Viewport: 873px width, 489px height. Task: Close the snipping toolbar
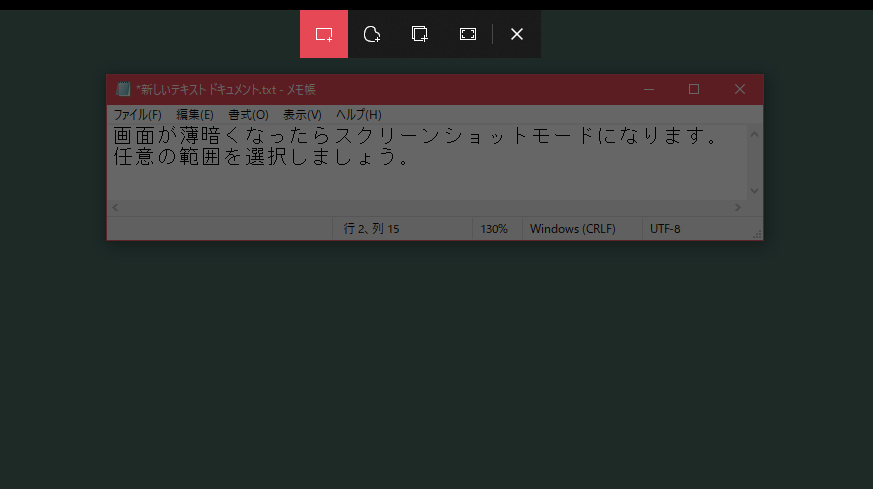pyautogui.click(x=517, y=34)
